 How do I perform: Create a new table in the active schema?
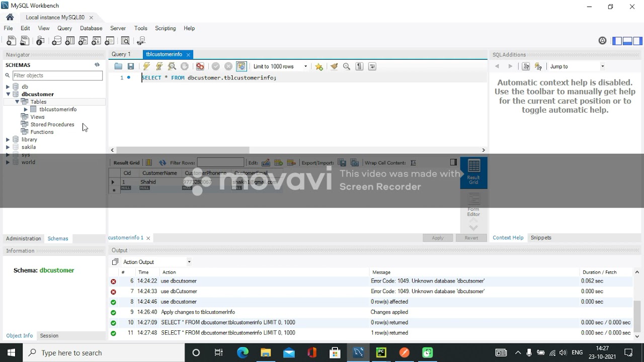tap(70, 41)
